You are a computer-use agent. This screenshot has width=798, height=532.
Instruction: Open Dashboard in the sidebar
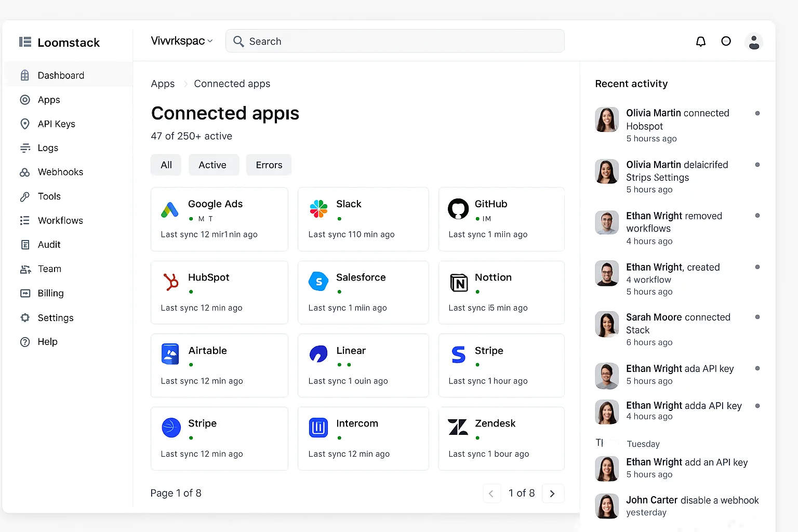click(69, 75)
